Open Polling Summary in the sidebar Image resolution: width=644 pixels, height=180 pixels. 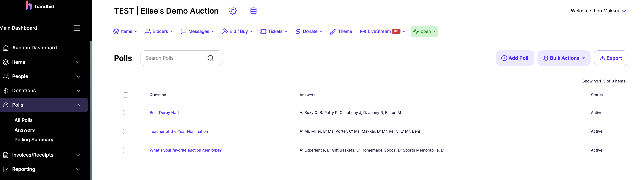pyautogui.click(x=34, y=140)
